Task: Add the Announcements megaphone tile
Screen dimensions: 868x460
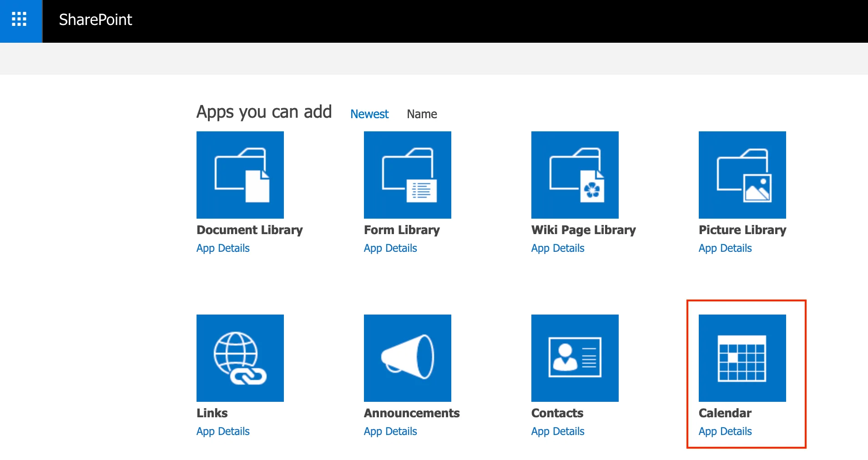Action: coord(408,358)
